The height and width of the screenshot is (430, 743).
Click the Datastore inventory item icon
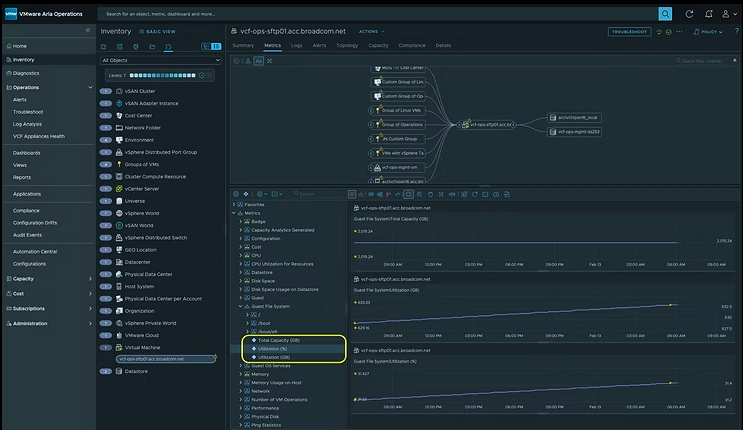(119, 371)
